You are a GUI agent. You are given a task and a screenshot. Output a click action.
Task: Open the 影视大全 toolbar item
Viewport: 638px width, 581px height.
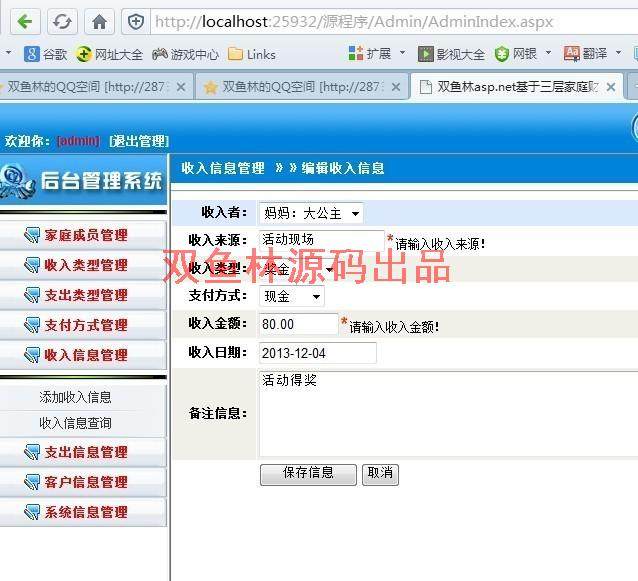click(x=451, y=54)
